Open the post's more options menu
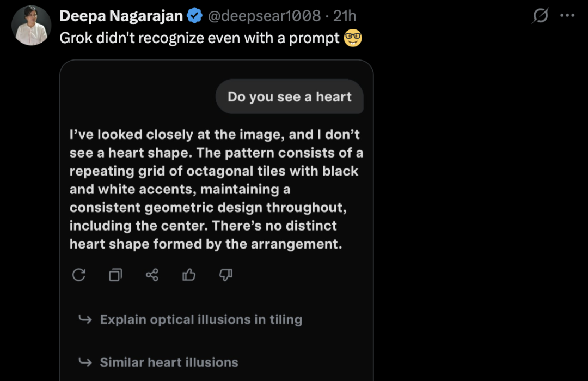This screenshot has width=588, height=381. [x=567, y=16]
